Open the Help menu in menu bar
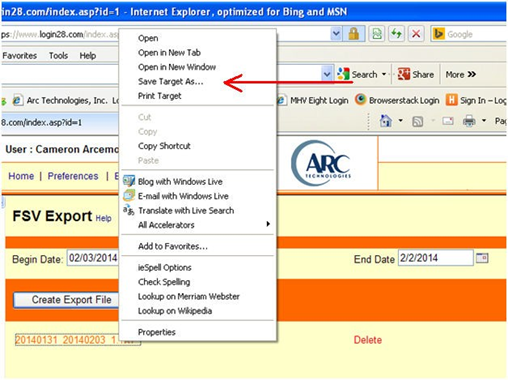This screenshot has width=508, height=380. (x=88, y=55)
